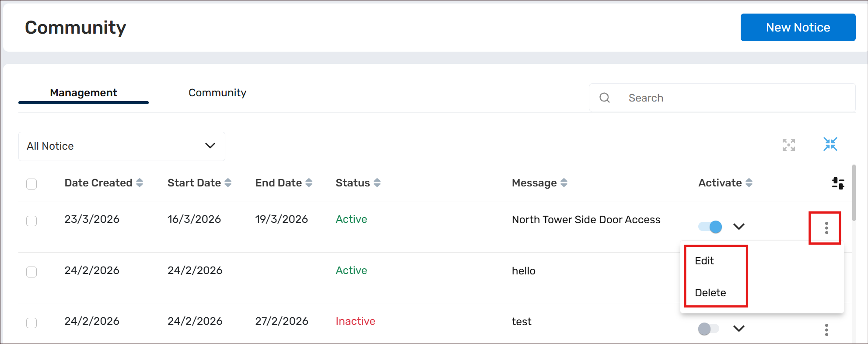This screenshot has height=344, width=868.
Task: Open the All Notice filter dropdown
Action: pyautogui.click(x=122, y=146)
